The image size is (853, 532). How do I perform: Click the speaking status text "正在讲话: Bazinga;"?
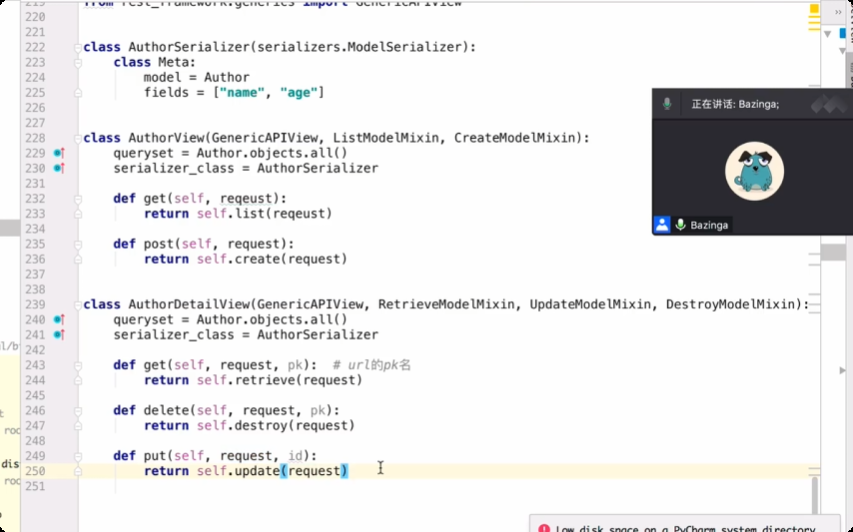pos(735,104)
